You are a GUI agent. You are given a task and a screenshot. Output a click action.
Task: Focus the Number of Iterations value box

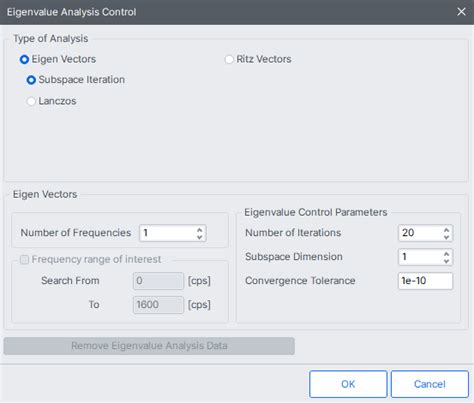425,233
